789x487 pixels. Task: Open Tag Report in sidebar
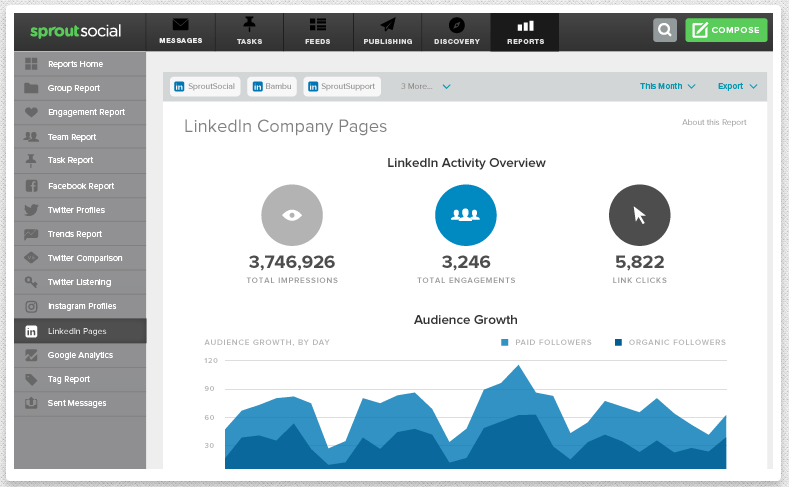(80, 379)
